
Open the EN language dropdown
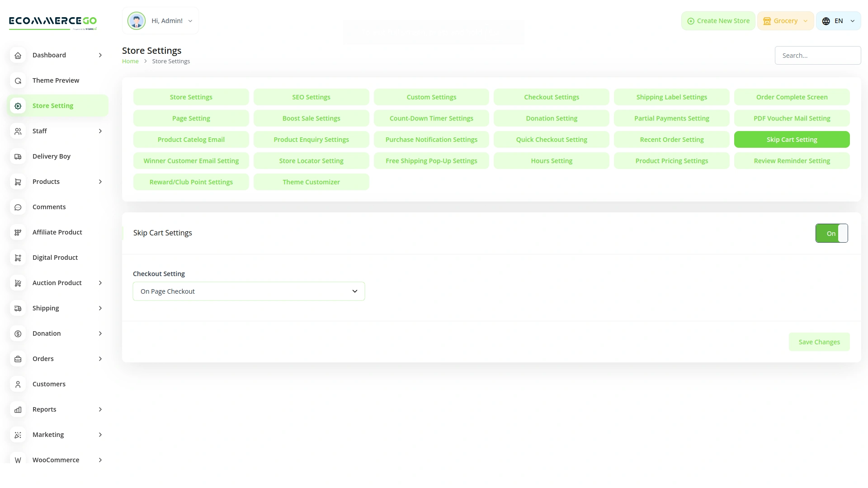point(838,21)
